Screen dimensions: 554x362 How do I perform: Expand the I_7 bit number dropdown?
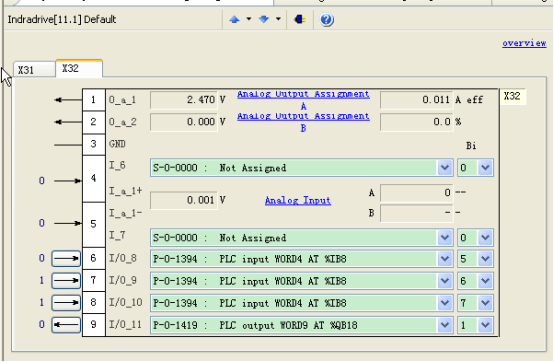point(485,238)
